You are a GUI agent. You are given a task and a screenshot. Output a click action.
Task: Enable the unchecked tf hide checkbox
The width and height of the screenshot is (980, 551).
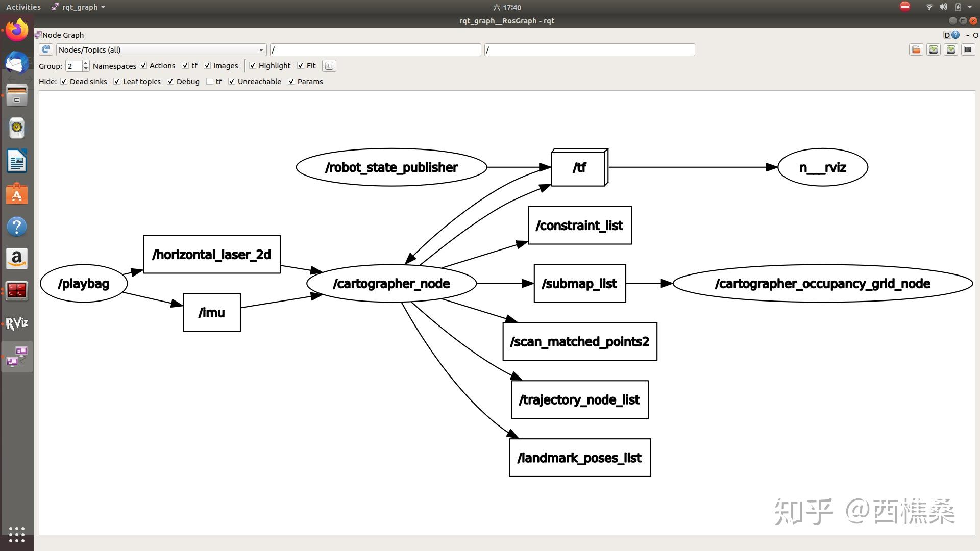[210, 82]
